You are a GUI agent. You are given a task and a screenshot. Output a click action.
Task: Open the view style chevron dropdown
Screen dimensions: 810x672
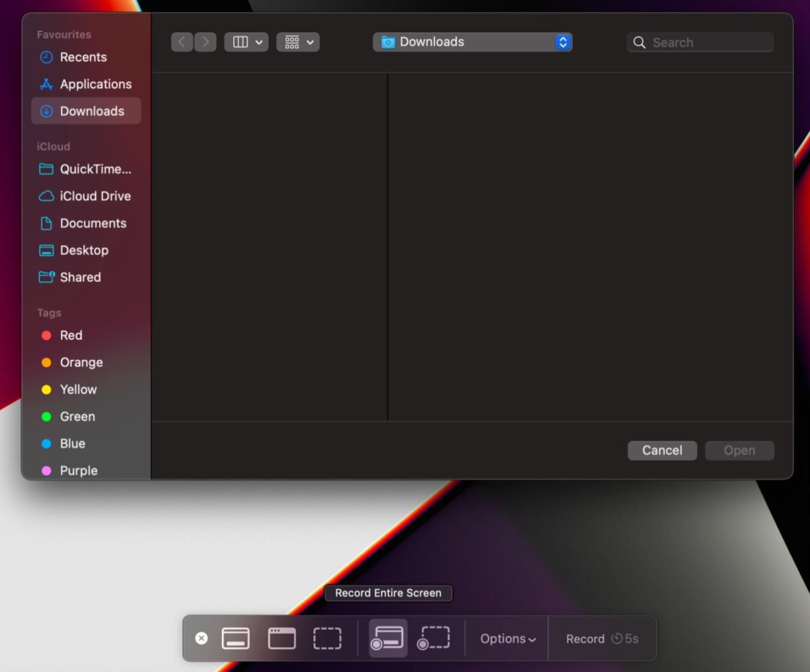(259, 42)
